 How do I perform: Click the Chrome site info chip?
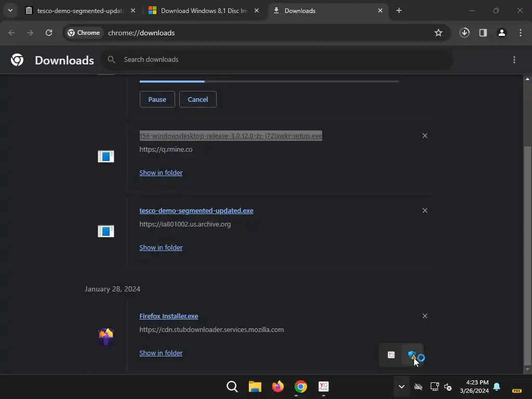[84, 33]
